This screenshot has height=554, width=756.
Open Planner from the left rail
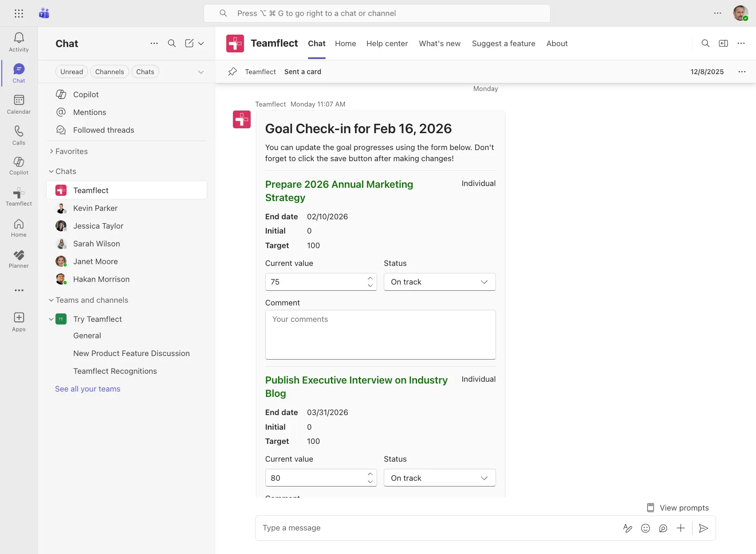point(19,259)
